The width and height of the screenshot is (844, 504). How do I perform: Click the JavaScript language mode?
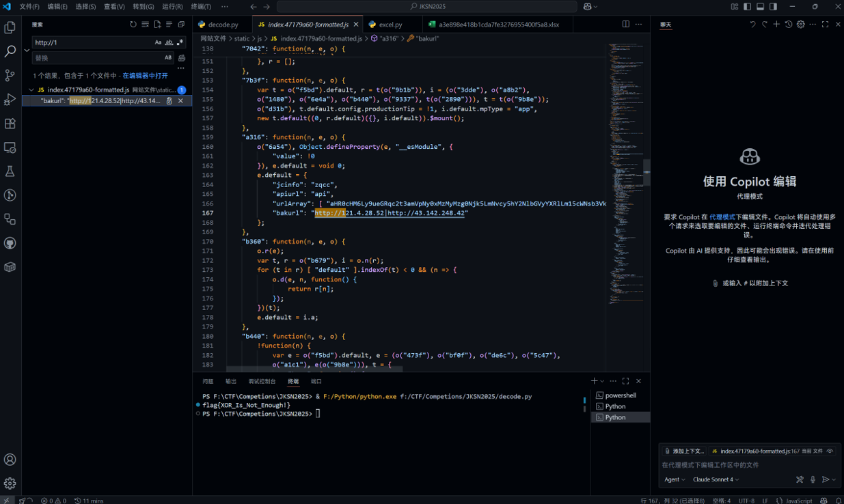coord(798,501)
